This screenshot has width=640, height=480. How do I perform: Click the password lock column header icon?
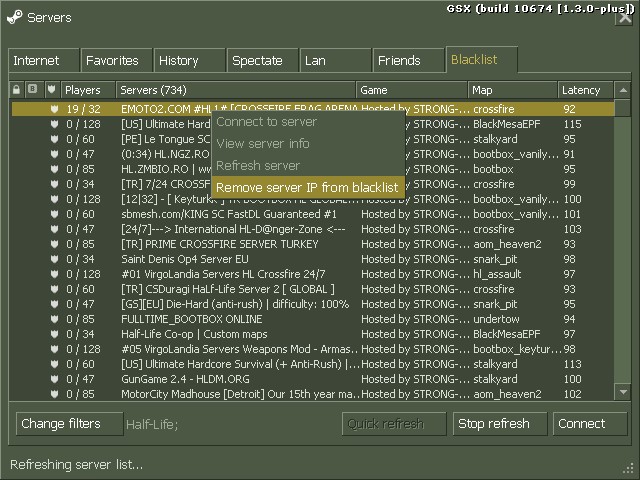pyautogui.click(x=16, y=89)
